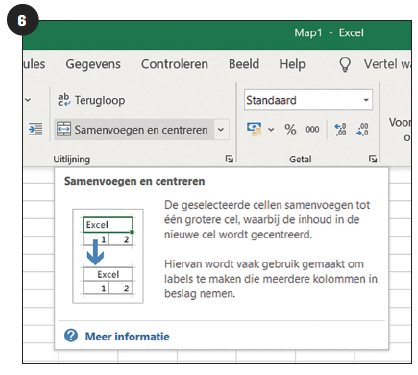Viewport: 418px width, 375px height.
Task: Apply thousands separator 000 style
Action: [x=312, y=130]
